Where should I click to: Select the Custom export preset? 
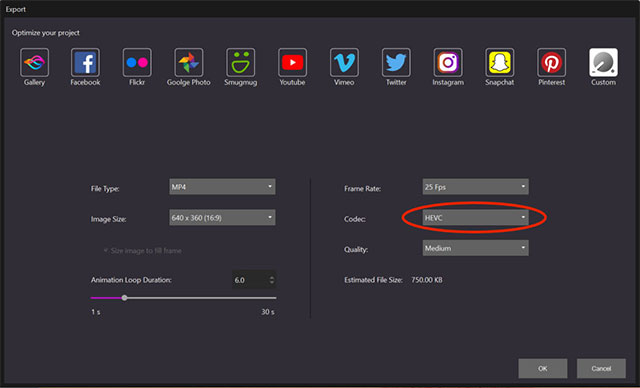click(x=603, y=62)
